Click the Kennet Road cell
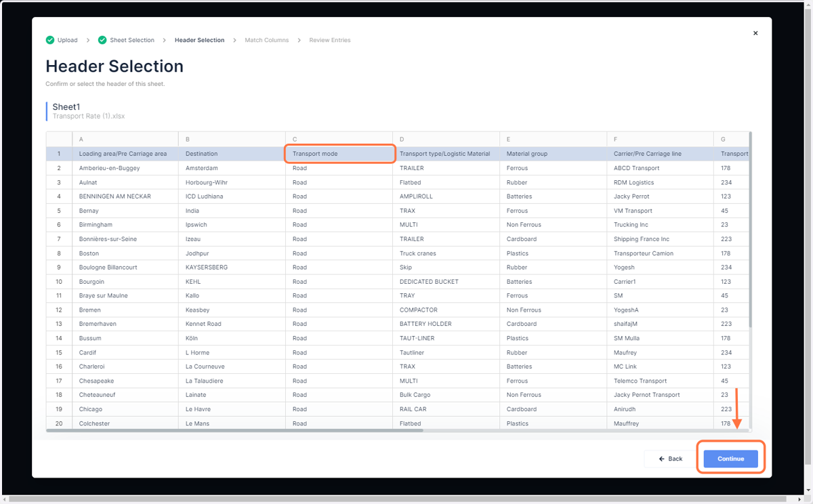The height and width of the screenshot is (504, 813). pyautogui.click(x=232, y=324)
